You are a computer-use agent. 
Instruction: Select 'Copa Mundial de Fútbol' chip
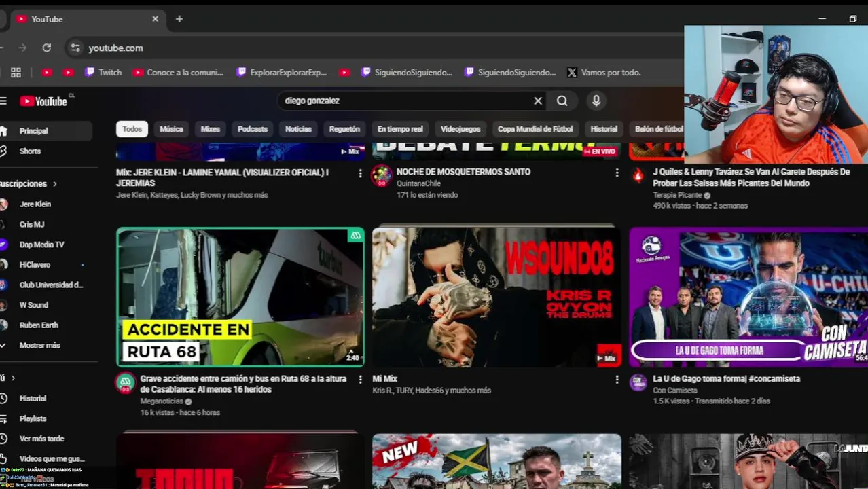pyautogui.click(x=535, y=129)
